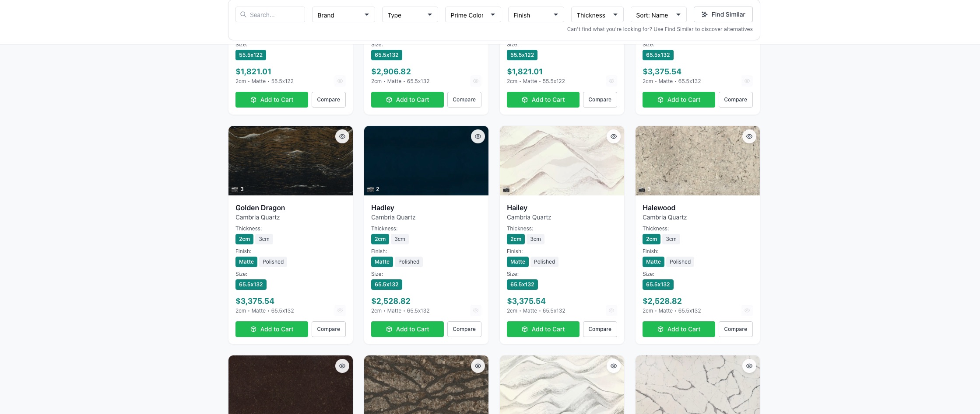
Task: Click the eye icon on Halewood image
Action: pos(749,136)
